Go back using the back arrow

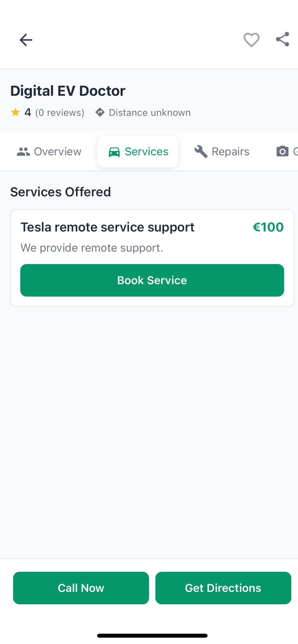coord(26,40)
